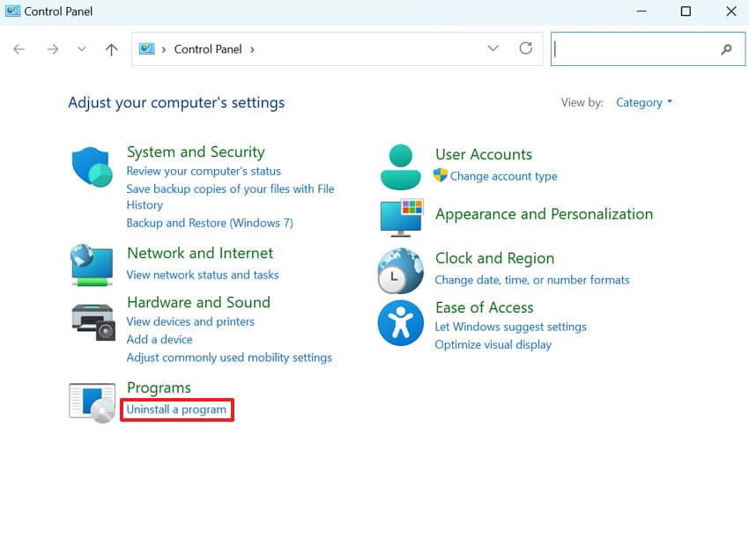Image resolution: width=749 pixels, height=560 pixels.
Task: Click the Control Panel icon in the address bar
Action: (146, 48)
